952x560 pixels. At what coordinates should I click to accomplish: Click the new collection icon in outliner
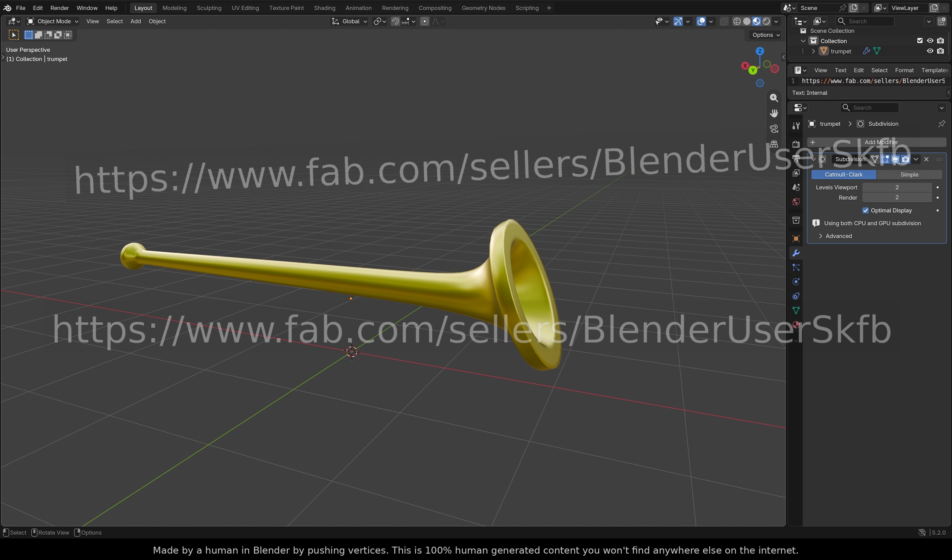942,21
